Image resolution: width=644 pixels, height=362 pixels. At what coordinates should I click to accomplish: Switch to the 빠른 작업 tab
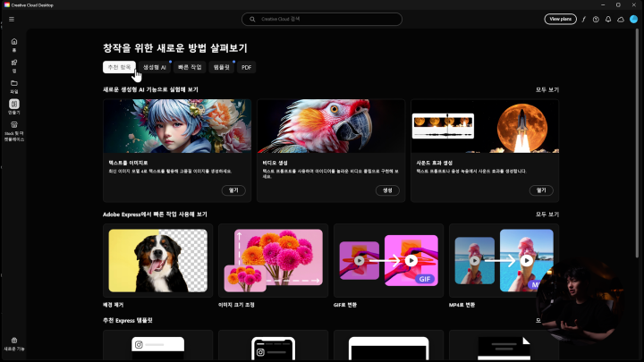(x=191, y=67)
